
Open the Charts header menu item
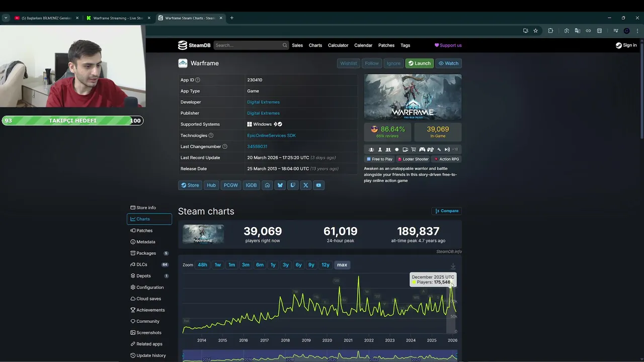tap(315, 45)
